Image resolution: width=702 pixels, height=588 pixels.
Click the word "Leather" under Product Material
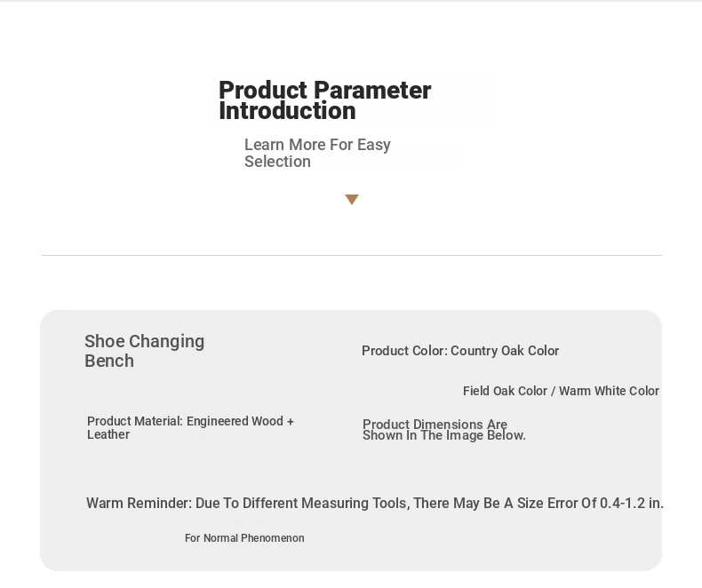(x=108, y=434)
